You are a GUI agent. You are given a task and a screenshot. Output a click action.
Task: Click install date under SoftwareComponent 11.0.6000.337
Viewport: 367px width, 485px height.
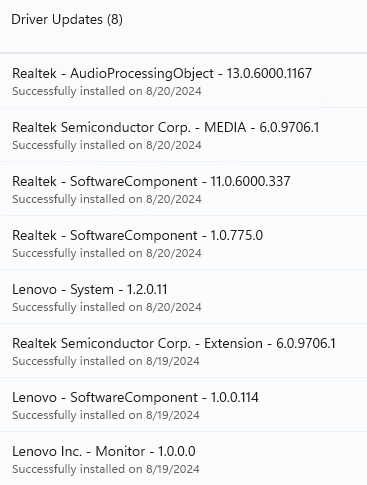pos(174,199)
